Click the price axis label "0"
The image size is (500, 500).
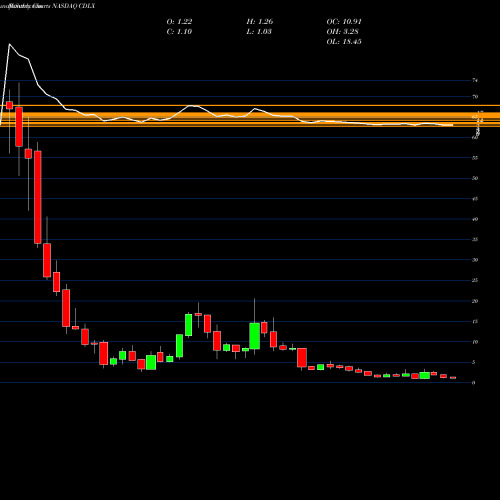pos(474,383)
